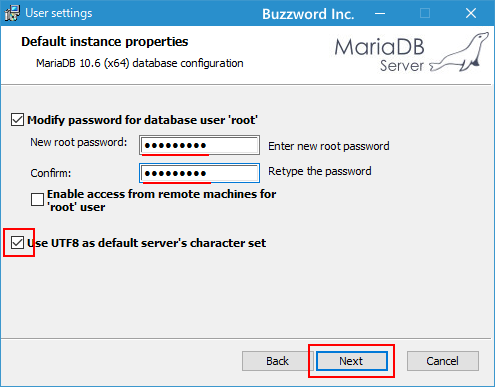Click the MariaDB Server logo text
The width and height of the screenshot is (495, 387).
click(380, 54)
